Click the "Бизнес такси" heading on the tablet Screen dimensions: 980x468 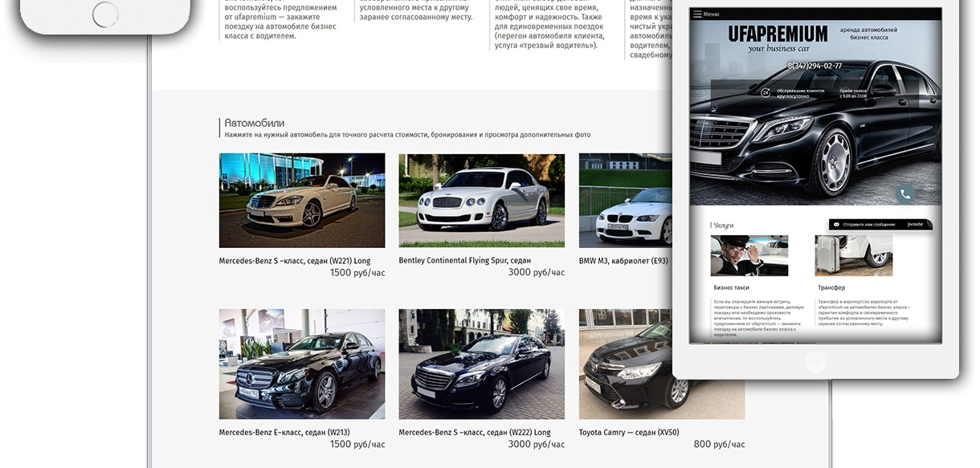point(731,287)
